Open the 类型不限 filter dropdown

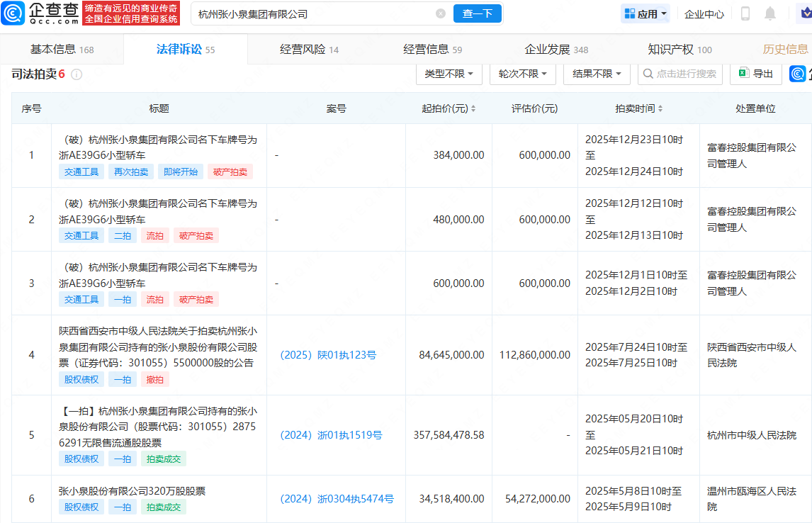[449, 73]
